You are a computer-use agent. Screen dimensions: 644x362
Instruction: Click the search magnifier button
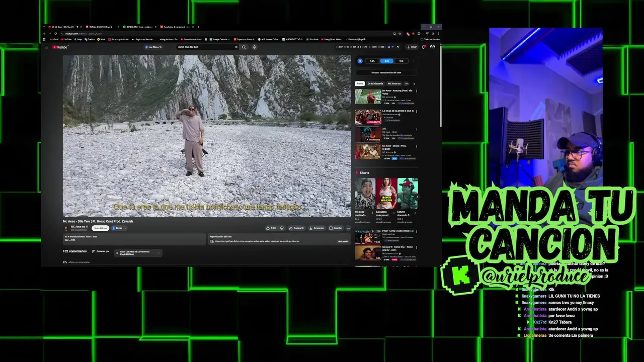(244, 47)
